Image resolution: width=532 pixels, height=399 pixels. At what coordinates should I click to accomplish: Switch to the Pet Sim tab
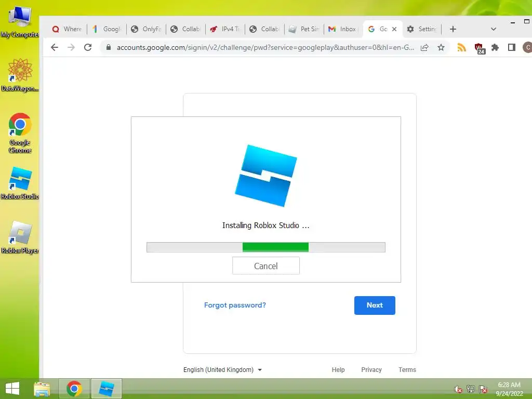click(304, 29)
